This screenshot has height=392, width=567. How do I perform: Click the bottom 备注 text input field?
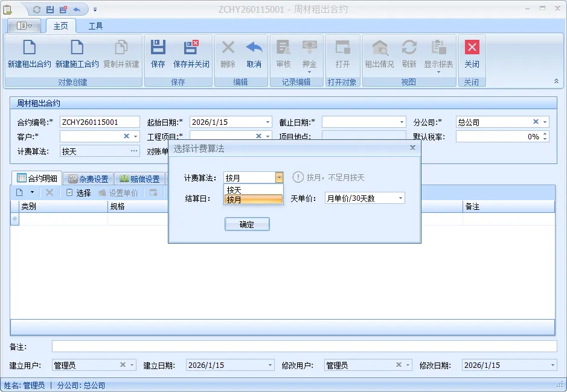point(304,346)
